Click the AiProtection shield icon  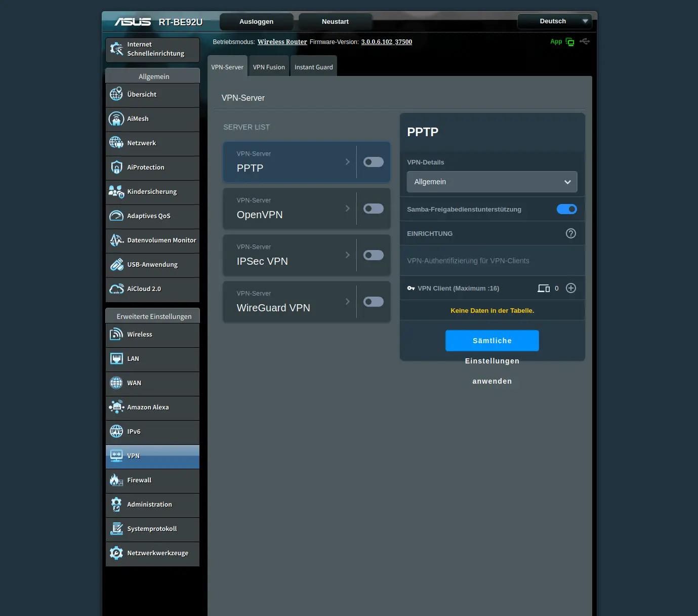[x=116, y=168]
